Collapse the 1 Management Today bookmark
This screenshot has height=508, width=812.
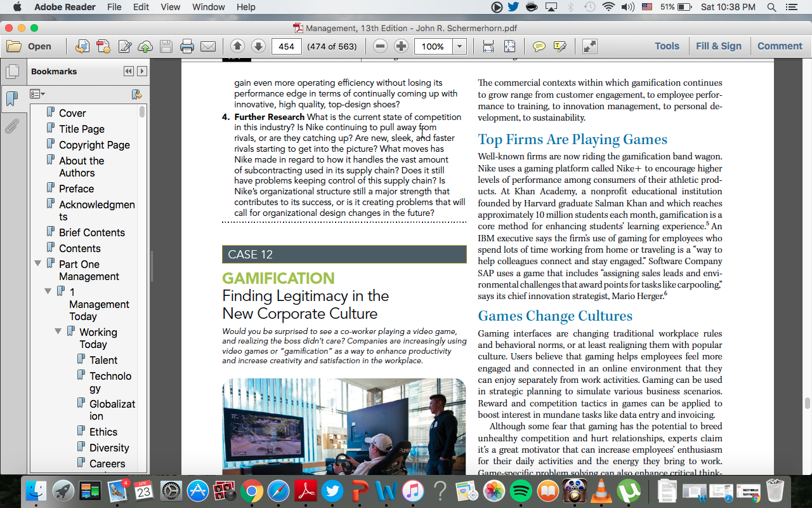[x=48, y=291]
